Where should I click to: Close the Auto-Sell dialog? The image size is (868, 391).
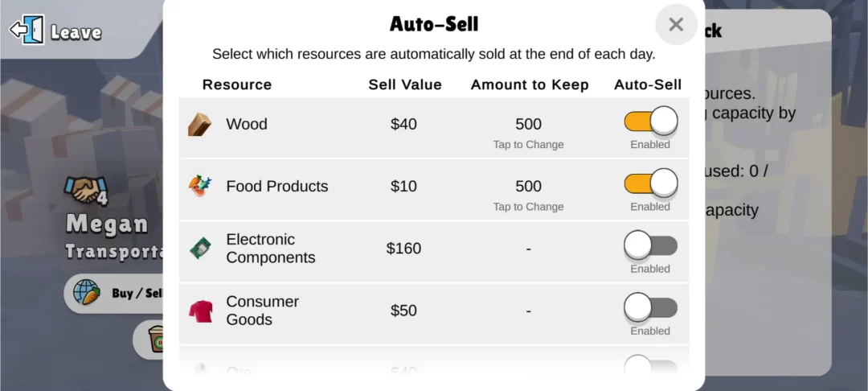click(676, 24)
